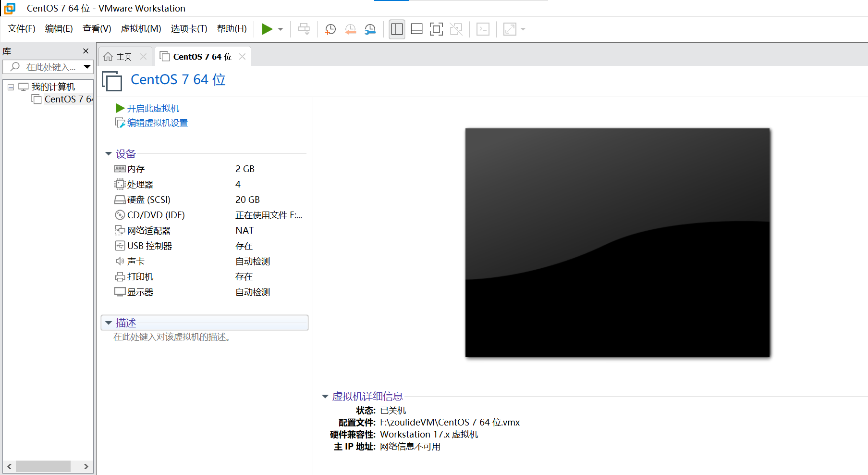Close the 库 library panel

point(86,51)
